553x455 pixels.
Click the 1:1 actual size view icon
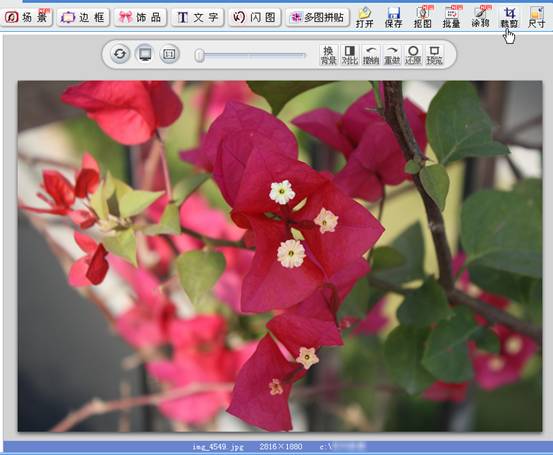point(169,54)
